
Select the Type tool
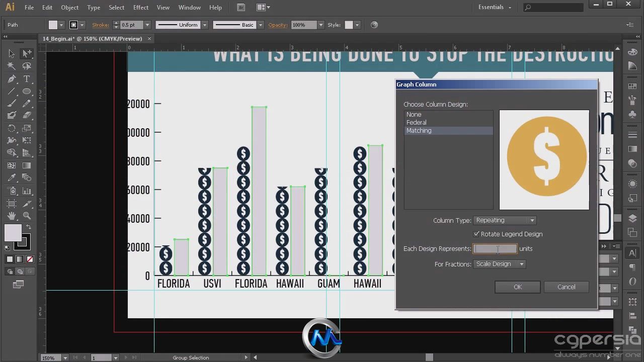point(27,79)
